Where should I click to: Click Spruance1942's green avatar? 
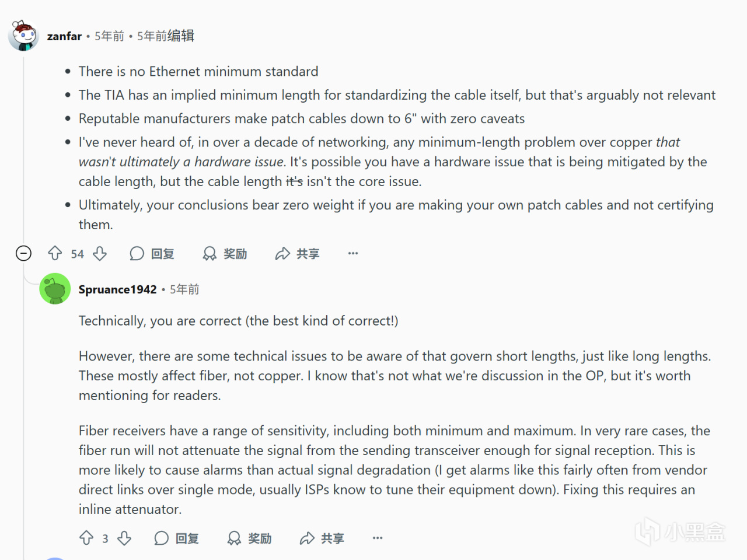coord(55,289)
